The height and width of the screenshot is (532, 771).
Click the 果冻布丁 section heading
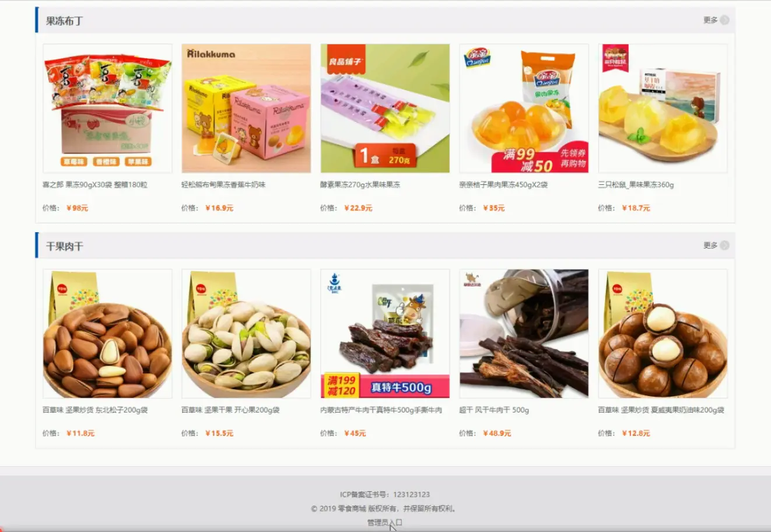tap(65, 21)
